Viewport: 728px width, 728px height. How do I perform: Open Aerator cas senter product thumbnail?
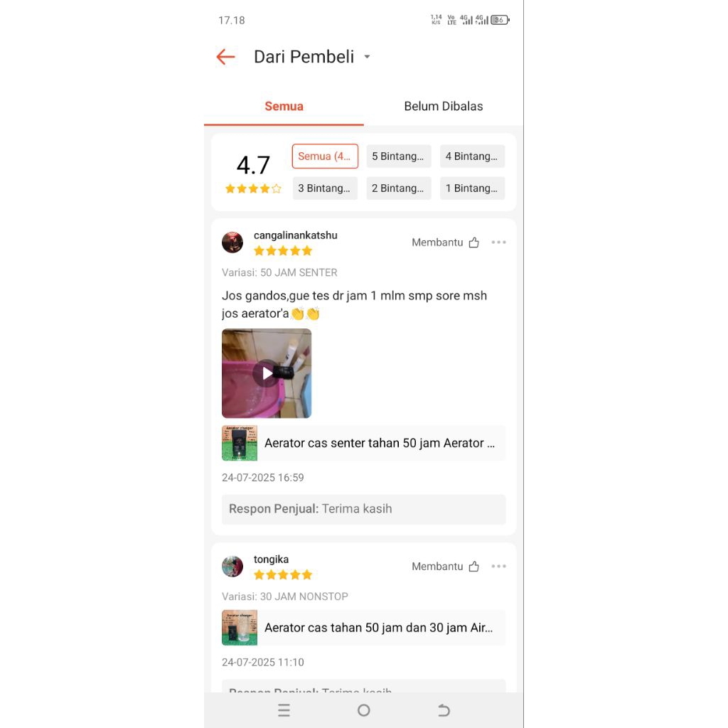tap(240, 443)
